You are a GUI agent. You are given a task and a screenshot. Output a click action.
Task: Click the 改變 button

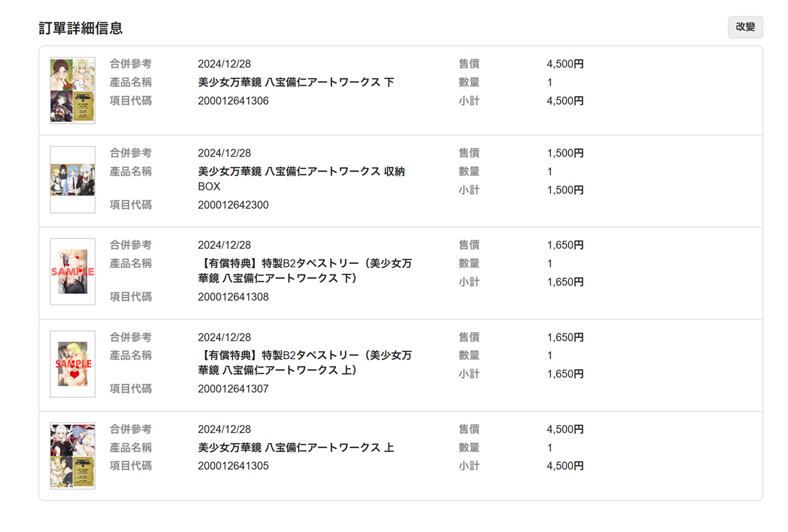point(745,27)
